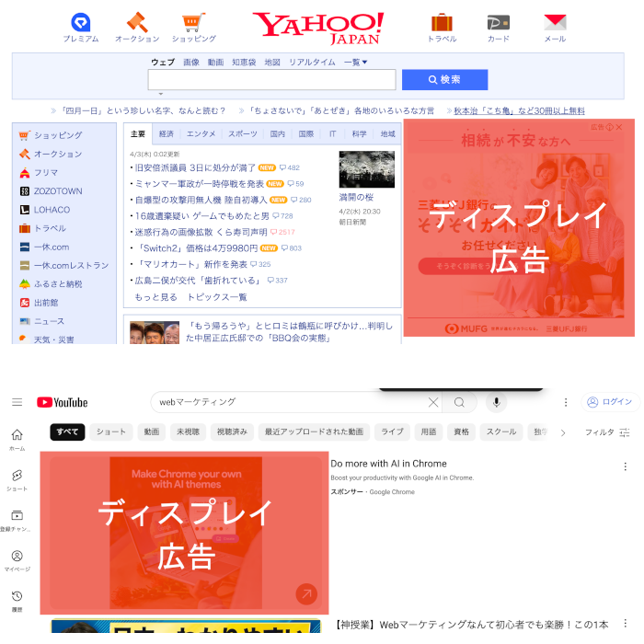644x644 pixels.
Task: Select the すべて filter chip
Action: 67,431
